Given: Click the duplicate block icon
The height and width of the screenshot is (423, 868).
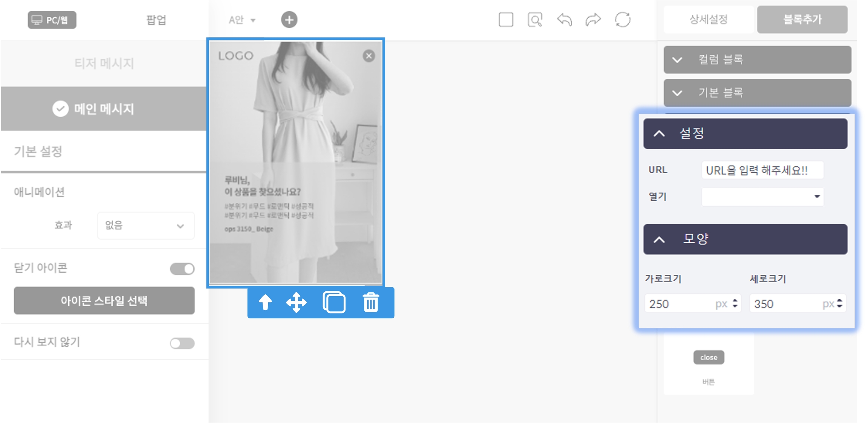Looking at the screenshot, I should [334, 302].
